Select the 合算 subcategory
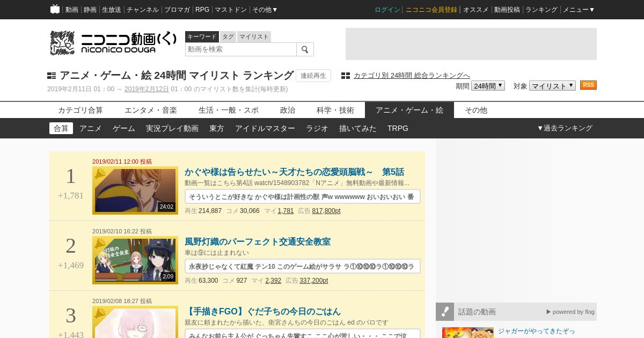The image size is (644, 338). pos(61,128)
